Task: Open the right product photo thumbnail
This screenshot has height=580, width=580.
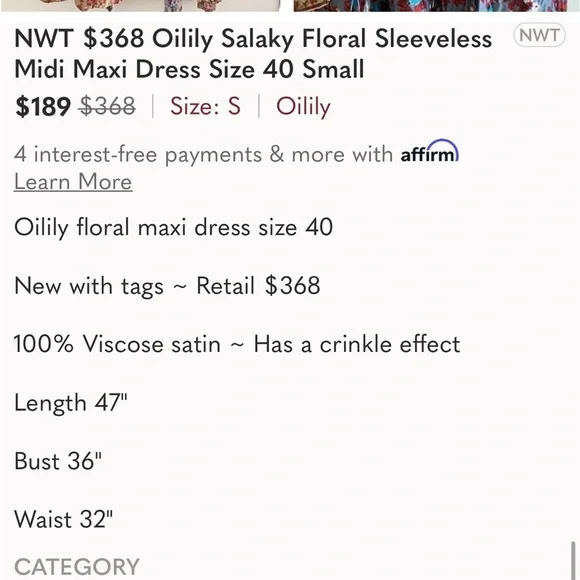Action: [431, 6]
